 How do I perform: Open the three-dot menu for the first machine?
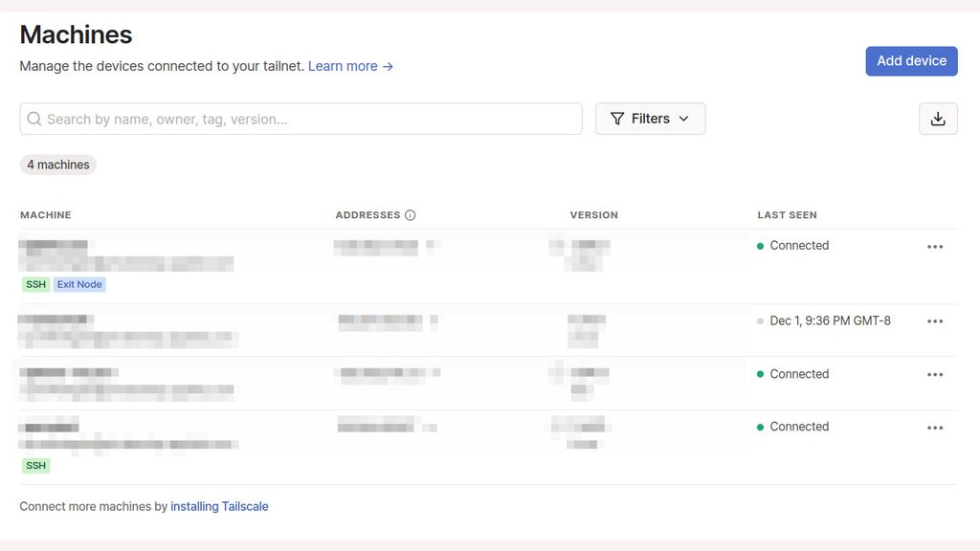coord(935,246)
